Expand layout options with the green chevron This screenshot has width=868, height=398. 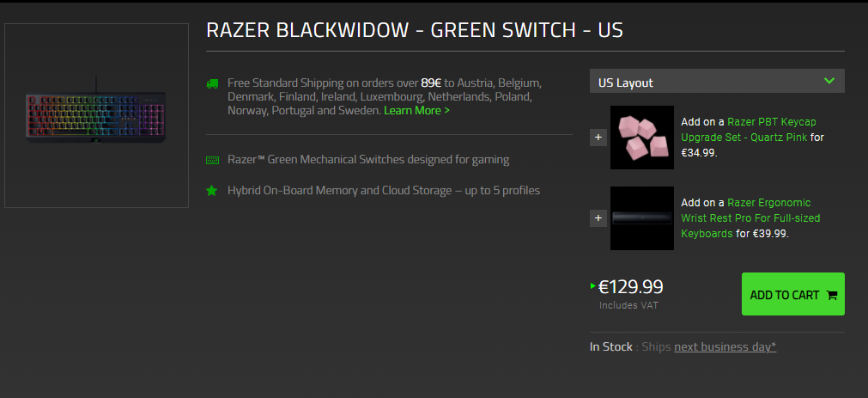(829, 81)
